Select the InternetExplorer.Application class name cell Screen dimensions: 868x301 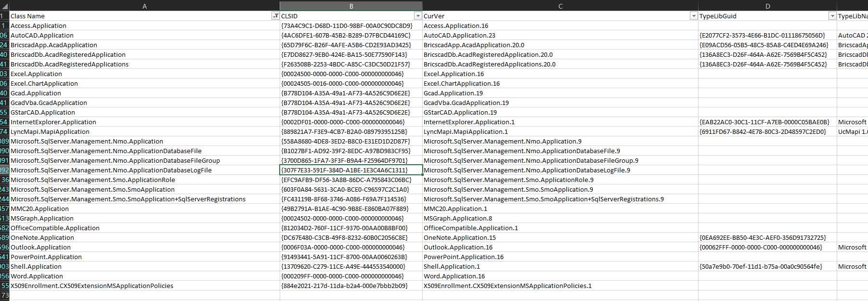click(x=144, y=122)
